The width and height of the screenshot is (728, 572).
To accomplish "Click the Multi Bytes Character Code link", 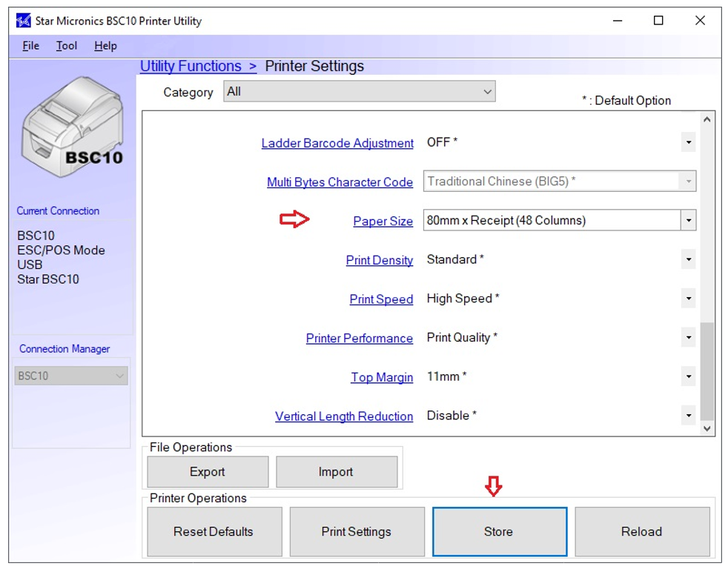I will pos(340,182).
